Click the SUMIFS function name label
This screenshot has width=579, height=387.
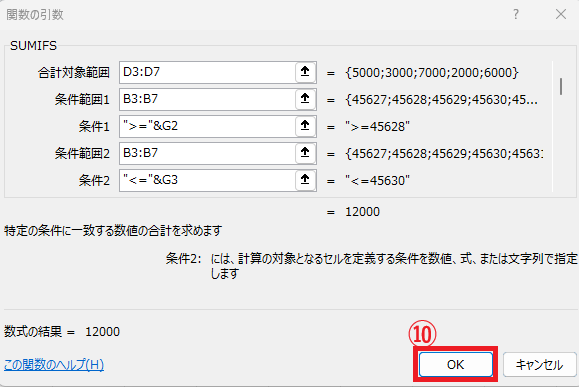pyautogui.click(x=33, y=46)
